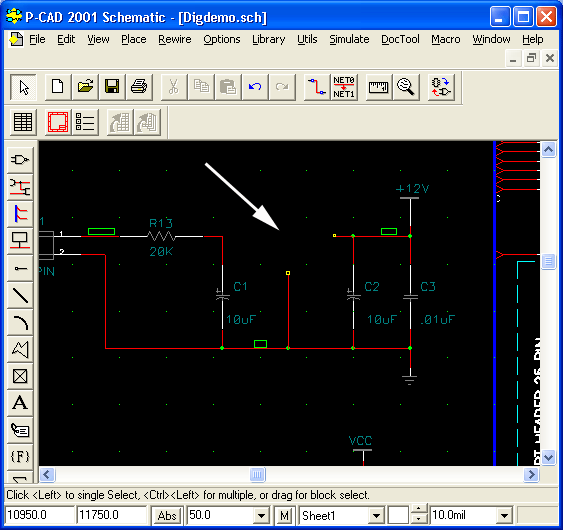563x530 pixels.
Task: Click the Open file folder button
Action: click(85, 87)
